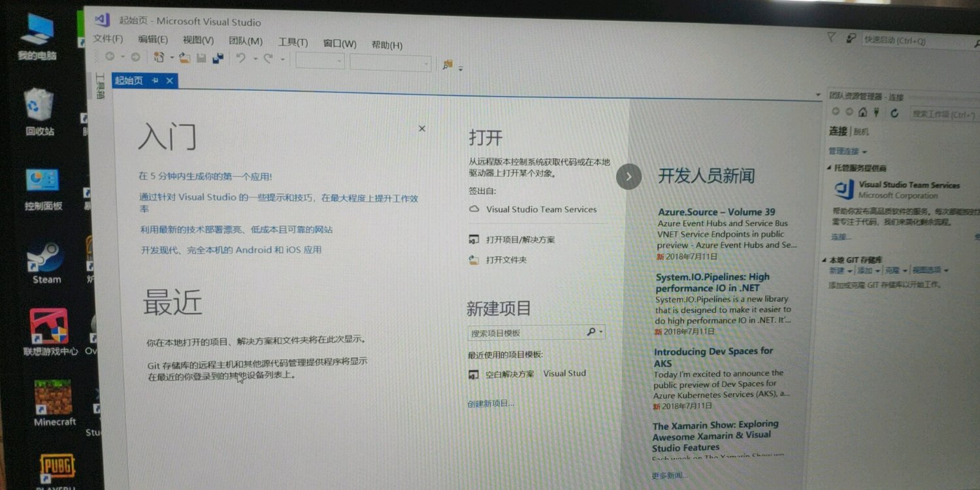The height and width of the screenshot is (490, 980).
Task: Open the 回收站 desktop icon
Action: 39,111
